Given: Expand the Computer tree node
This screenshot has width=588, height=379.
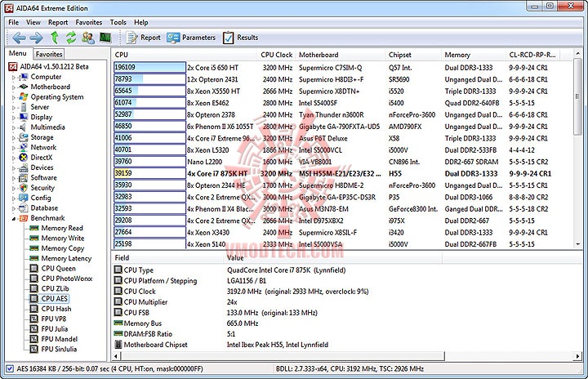Looking at the screenshot, I should pyautogui.click(x=14, y=78).
